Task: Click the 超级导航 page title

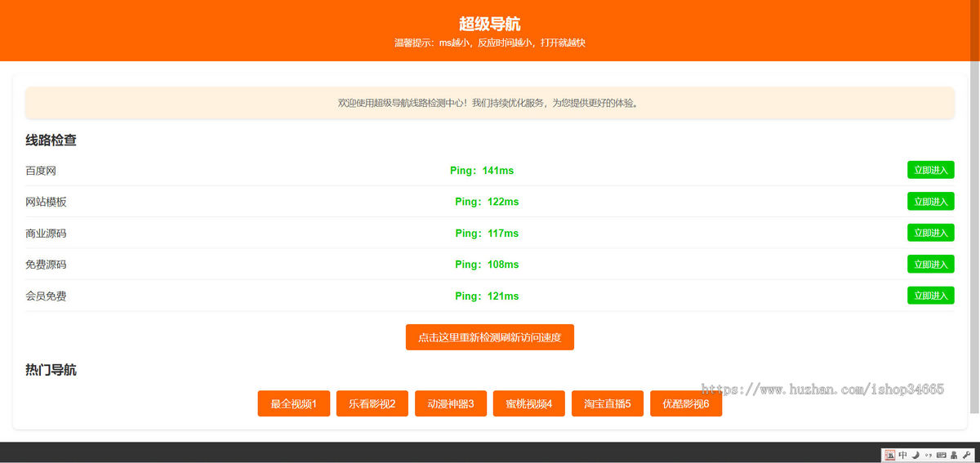Action: pyautogui.click(x=490, y=24)
